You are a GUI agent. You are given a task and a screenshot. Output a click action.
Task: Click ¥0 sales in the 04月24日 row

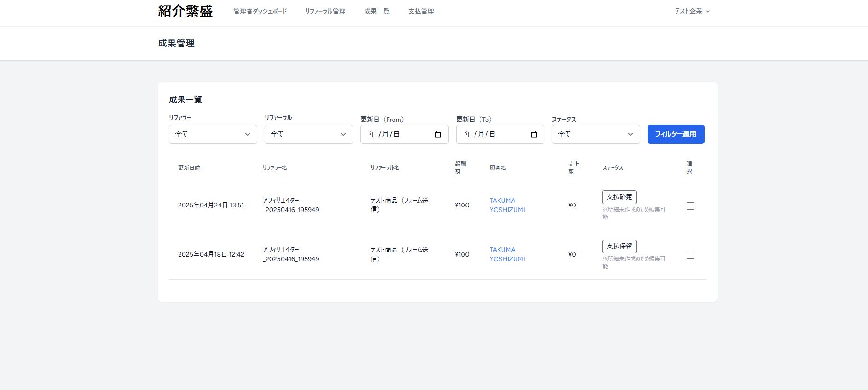click(572, 205)
